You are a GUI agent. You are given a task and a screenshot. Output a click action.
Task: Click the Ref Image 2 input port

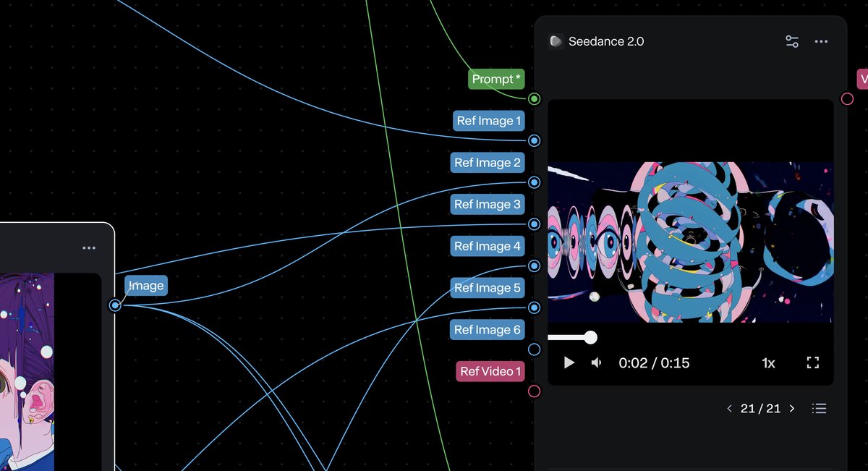click(x=534, y=182)
